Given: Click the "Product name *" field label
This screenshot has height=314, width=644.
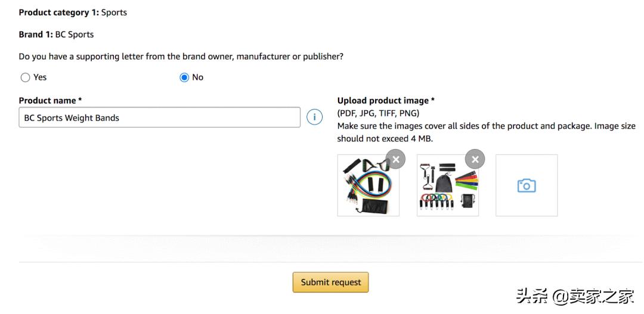Looking at the screenshot, I should (50, 101).
